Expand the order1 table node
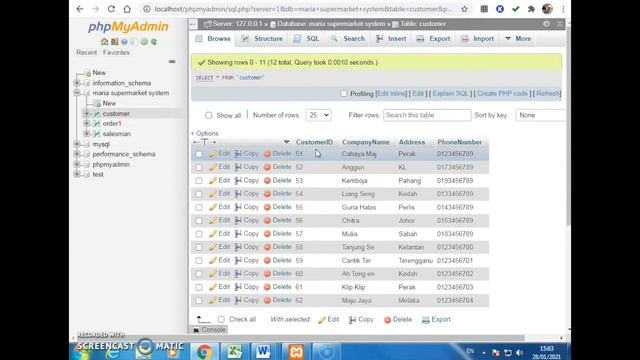The height and width of the screenshot is (360, 640). pyautogui.click(x=87, y=124)
